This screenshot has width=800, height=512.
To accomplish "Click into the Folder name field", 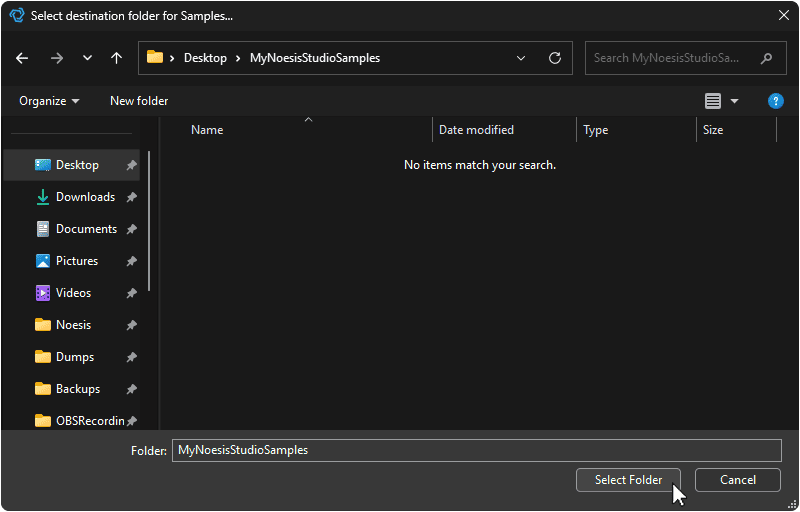I will click(x=477, y=450).
